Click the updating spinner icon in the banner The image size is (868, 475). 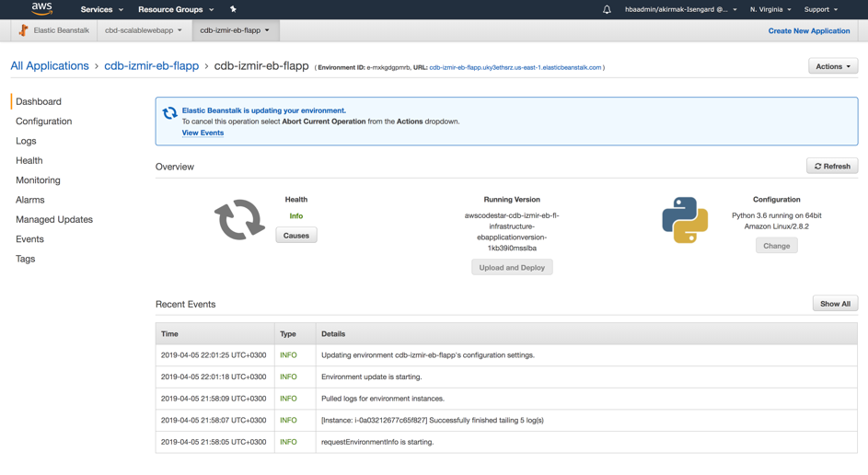[x=169, y=113]
